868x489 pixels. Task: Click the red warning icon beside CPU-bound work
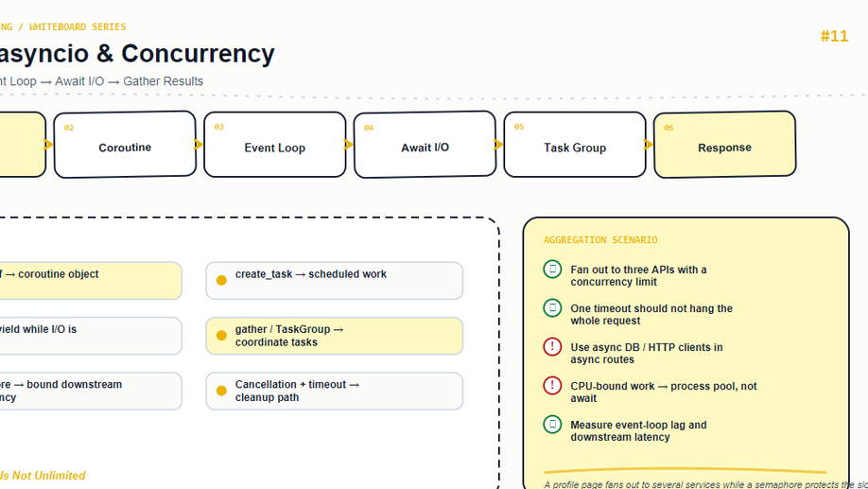[552, 386]
